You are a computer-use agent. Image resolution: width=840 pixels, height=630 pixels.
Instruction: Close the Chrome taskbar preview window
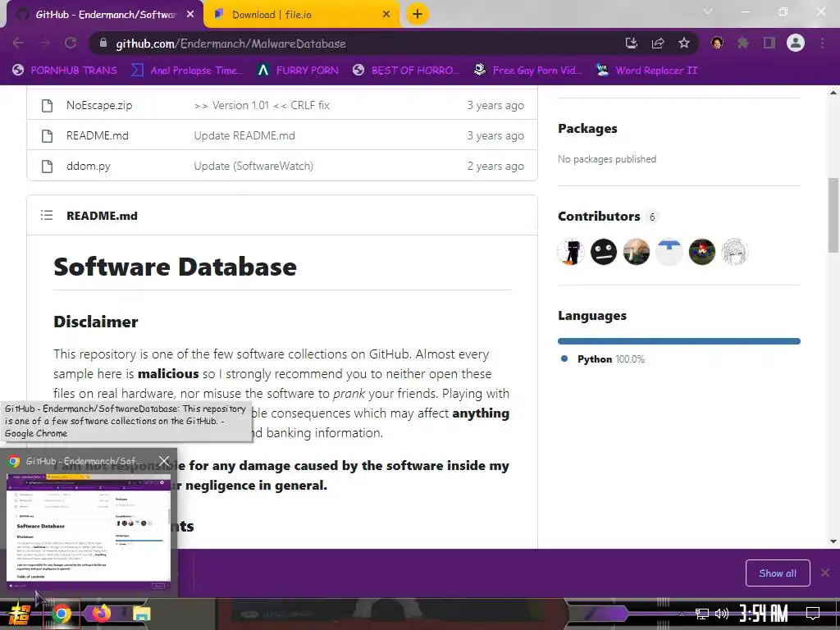(x=164, y=461)
